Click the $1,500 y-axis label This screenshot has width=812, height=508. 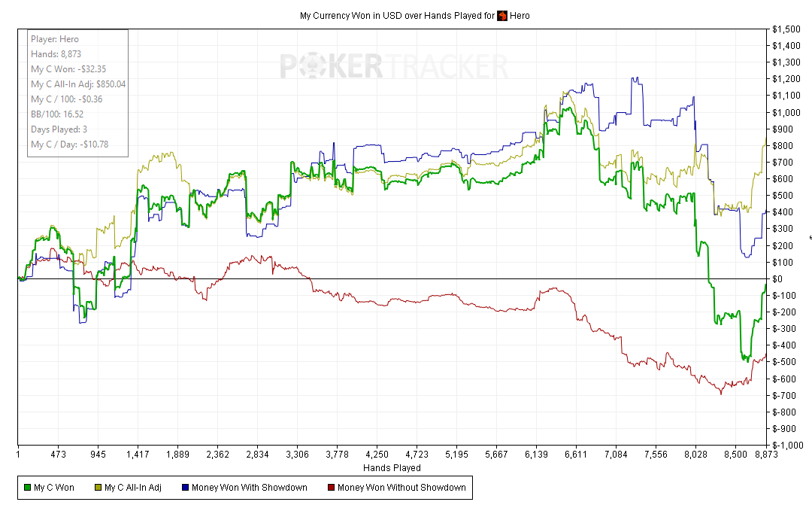(x=786, y=29)
